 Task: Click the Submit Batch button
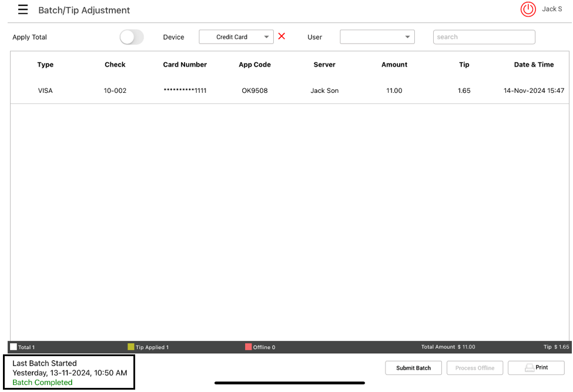[x=413, y=368]
